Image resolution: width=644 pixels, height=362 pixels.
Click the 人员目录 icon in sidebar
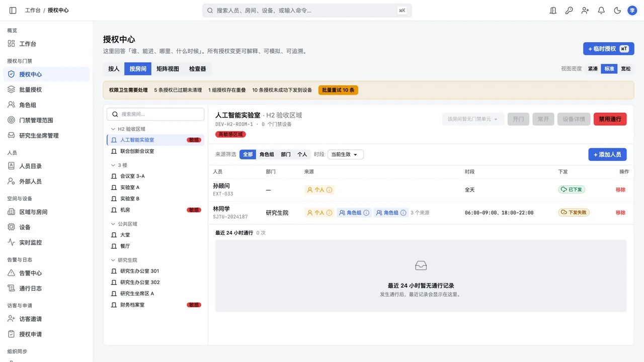11,166
